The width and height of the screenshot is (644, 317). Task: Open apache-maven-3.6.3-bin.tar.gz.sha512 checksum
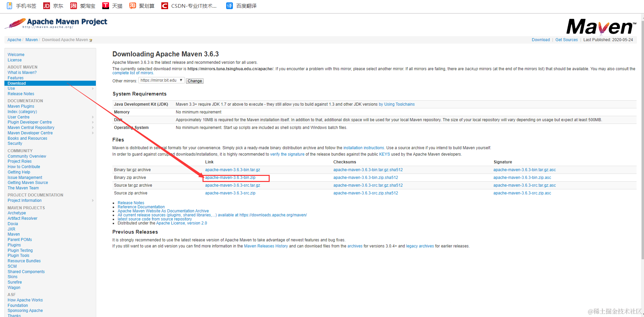[368, 170]
